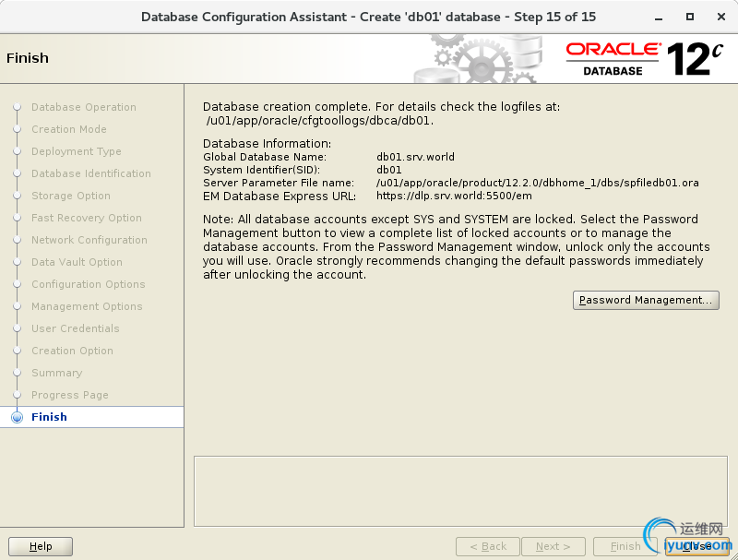Select the Configuration Options step
The height and width of the screenshot is (560, 738).
click(89, 284)
